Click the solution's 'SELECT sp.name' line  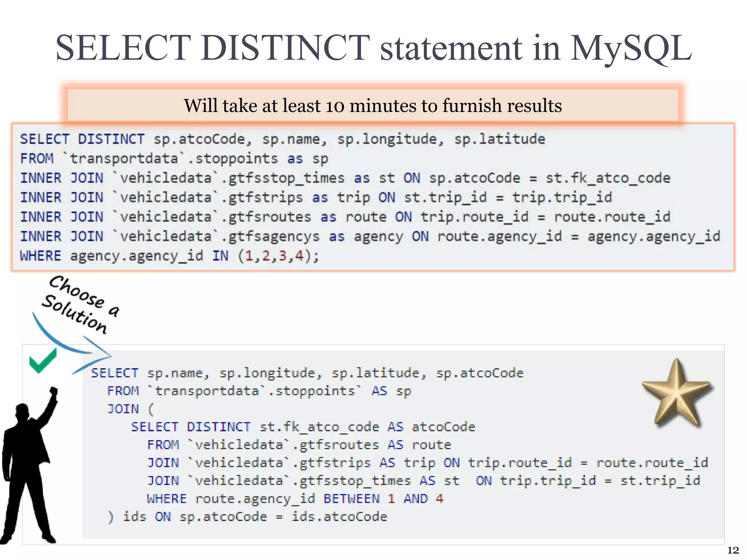pyautogui.click(x=307, y=373)
